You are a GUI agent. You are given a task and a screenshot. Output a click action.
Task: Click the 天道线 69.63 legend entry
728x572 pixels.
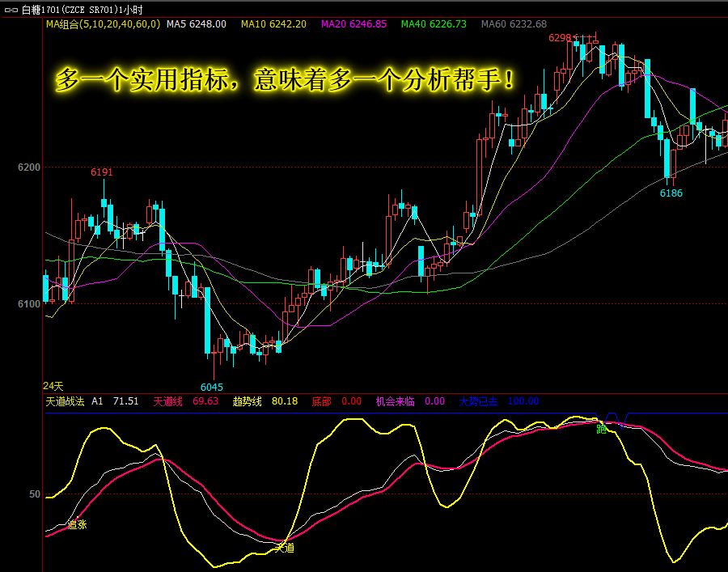[186, 401]
